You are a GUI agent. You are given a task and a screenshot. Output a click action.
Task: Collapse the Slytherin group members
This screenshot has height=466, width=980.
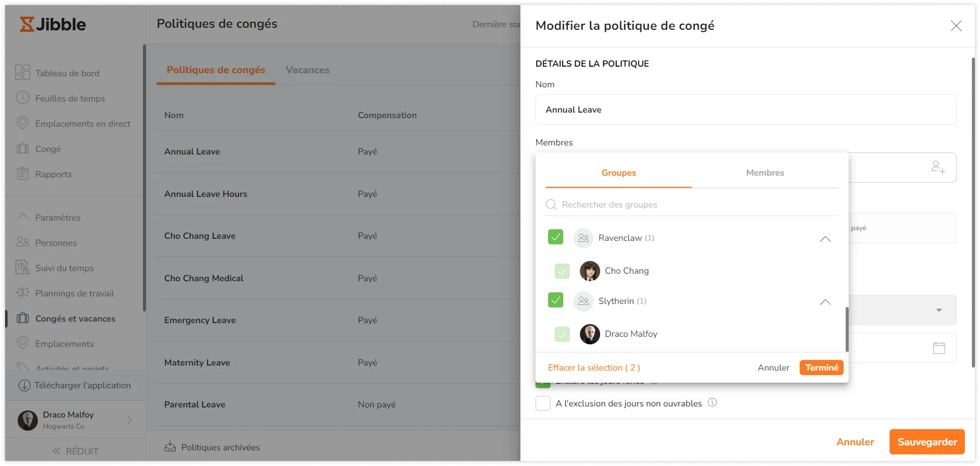point(825,302)
